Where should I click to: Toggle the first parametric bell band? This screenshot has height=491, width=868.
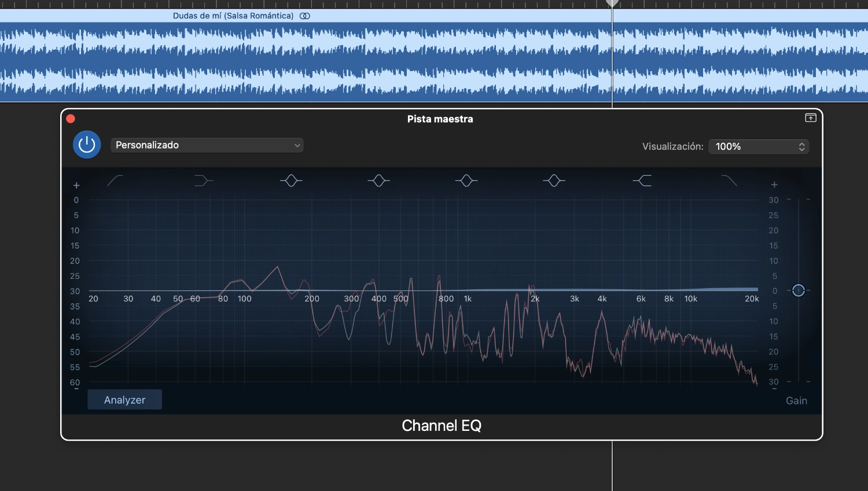(x=291, y=181)
